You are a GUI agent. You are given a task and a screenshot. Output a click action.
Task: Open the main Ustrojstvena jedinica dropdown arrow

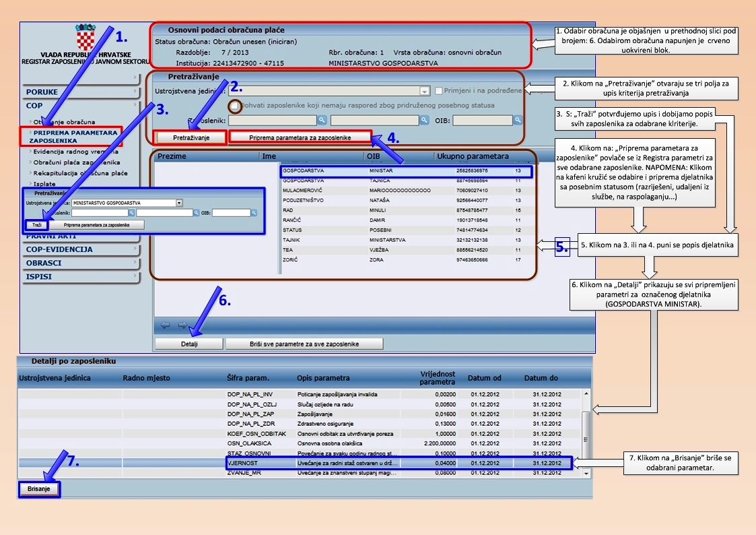coord(424,91)
